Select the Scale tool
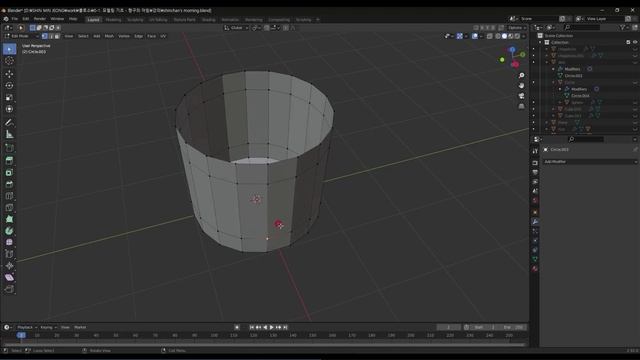The height and width of the screenshot is (360, 640). click(x=9, y=98)
